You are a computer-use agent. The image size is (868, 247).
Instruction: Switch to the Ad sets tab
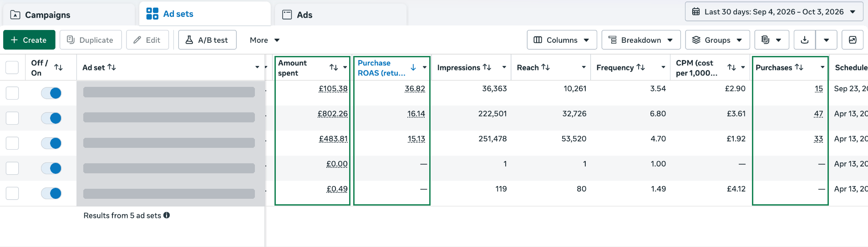click(205, 14)
